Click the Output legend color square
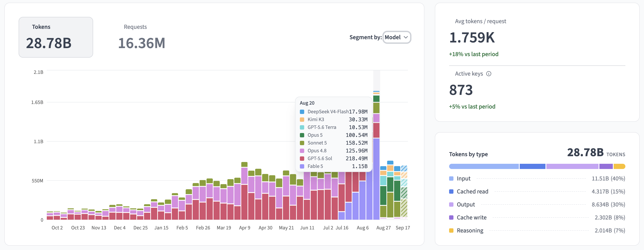The width and height of the screenshot is (644, 250). pos(451,205)
